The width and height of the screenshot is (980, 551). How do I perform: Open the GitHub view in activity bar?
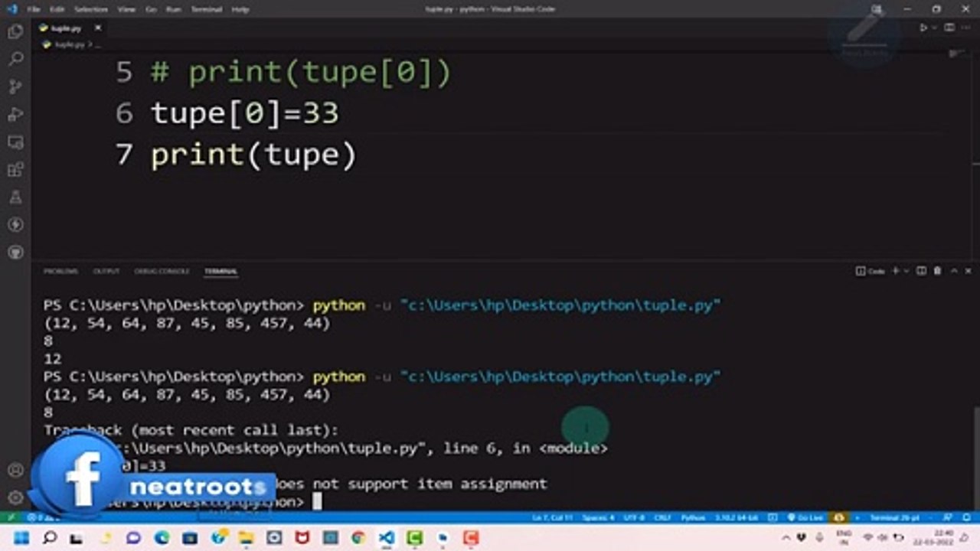click(x=15, y=252)
